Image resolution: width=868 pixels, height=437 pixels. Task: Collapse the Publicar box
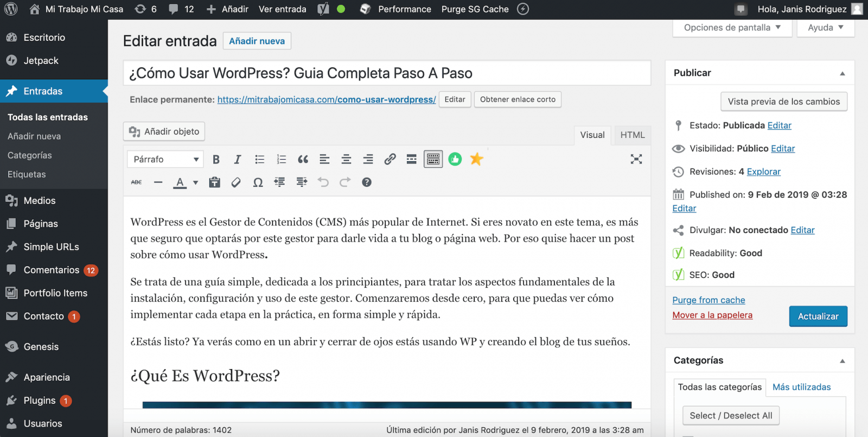tap(843, 73)
